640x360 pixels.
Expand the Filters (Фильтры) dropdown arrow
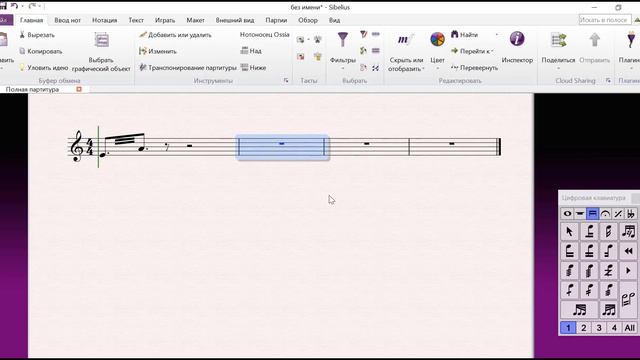coord(343,68)
